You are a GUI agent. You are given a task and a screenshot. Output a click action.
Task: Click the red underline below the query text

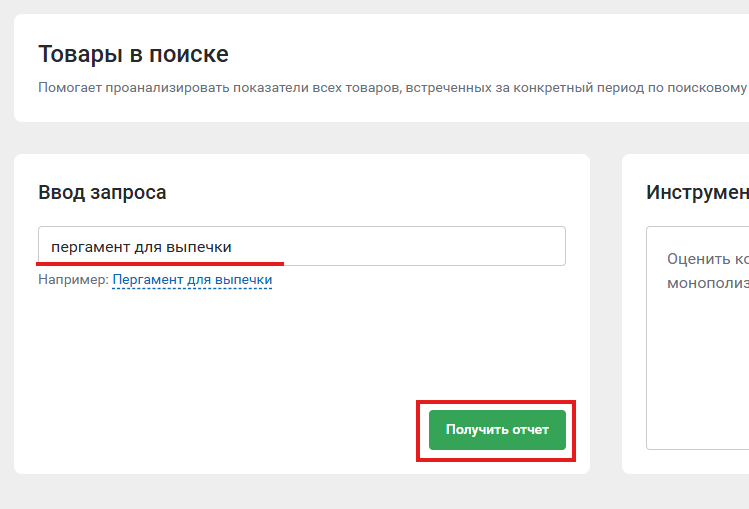(160, 263)
